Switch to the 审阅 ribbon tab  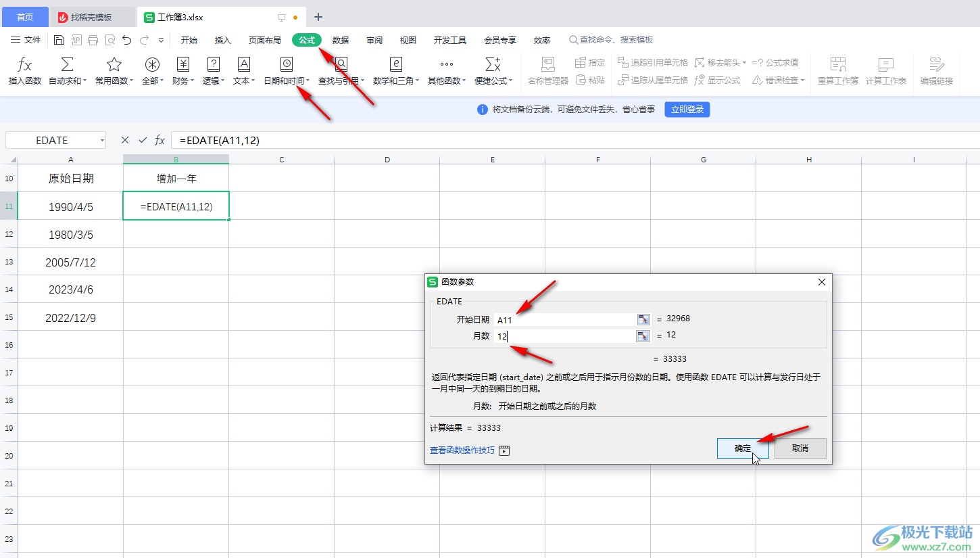(374, 41)
